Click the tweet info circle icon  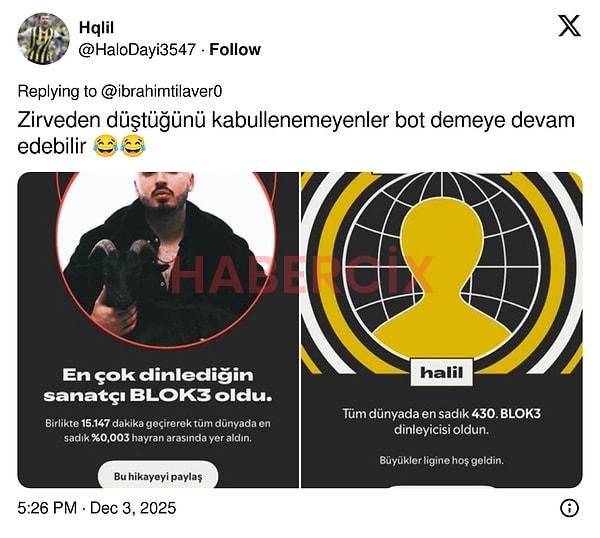[569, 508]
